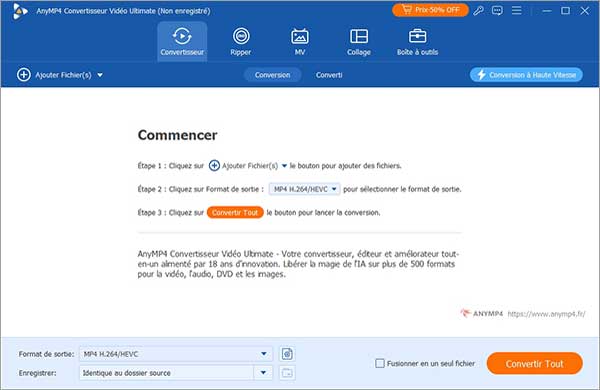Click the Ajouter Fichier(s) plus button in toolbar
The image size is (600, 390).
[24, 75]
